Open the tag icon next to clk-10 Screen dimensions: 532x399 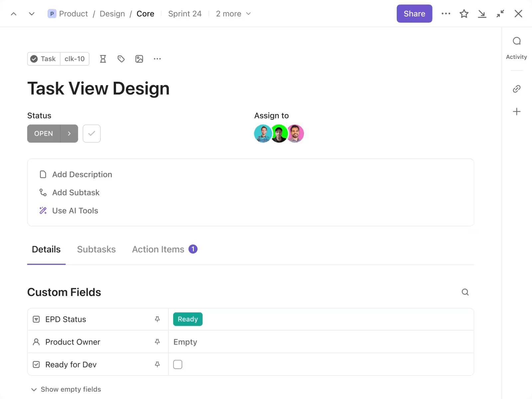click(x=121, y=59)
